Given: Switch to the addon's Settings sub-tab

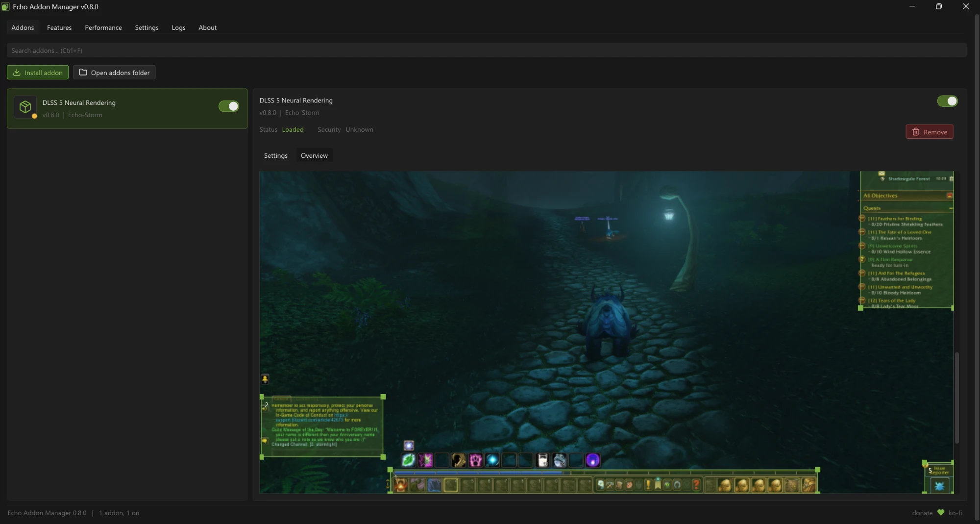Looking at the screenshot, I should click(x=276, y=155).
